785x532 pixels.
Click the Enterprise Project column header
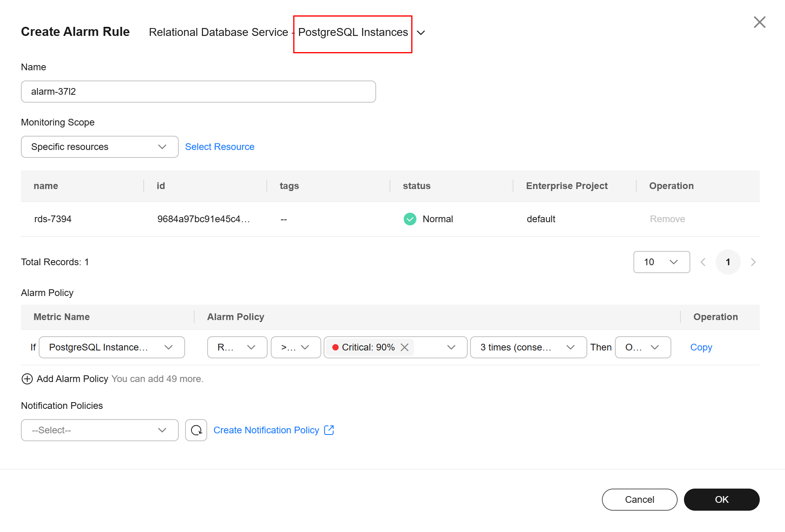[567, 186]
